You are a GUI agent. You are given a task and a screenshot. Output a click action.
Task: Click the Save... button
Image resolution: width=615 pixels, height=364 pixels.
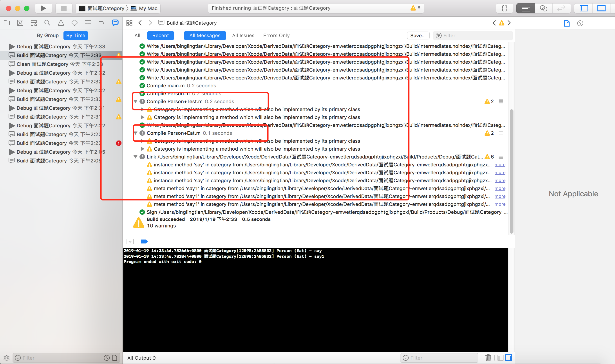pyautogui.click(x=418, y=35)
